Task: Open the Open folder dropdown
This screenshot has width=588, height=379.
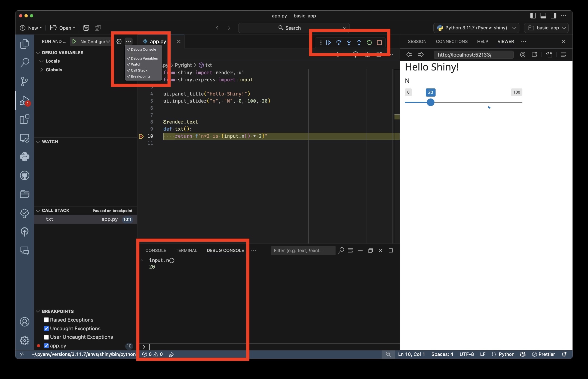Action: coord(63,28)
